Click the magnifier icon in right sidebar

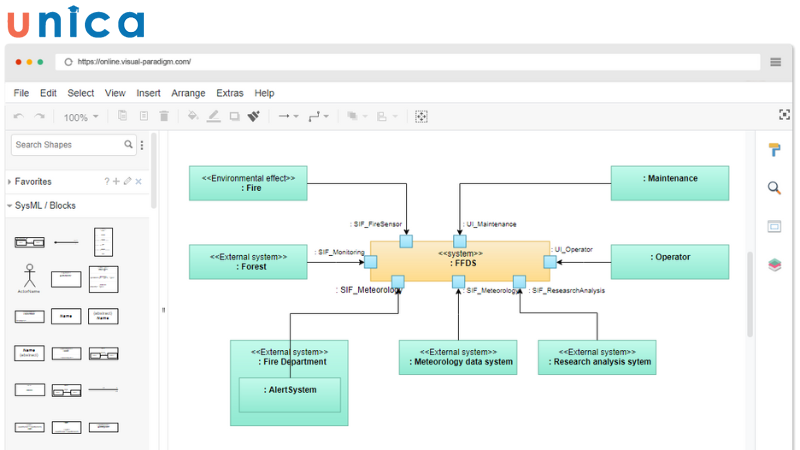774,188
